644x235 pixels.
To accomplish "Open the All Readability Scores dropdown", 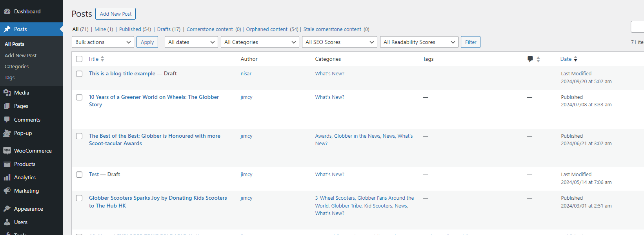I will click(419, 42).
